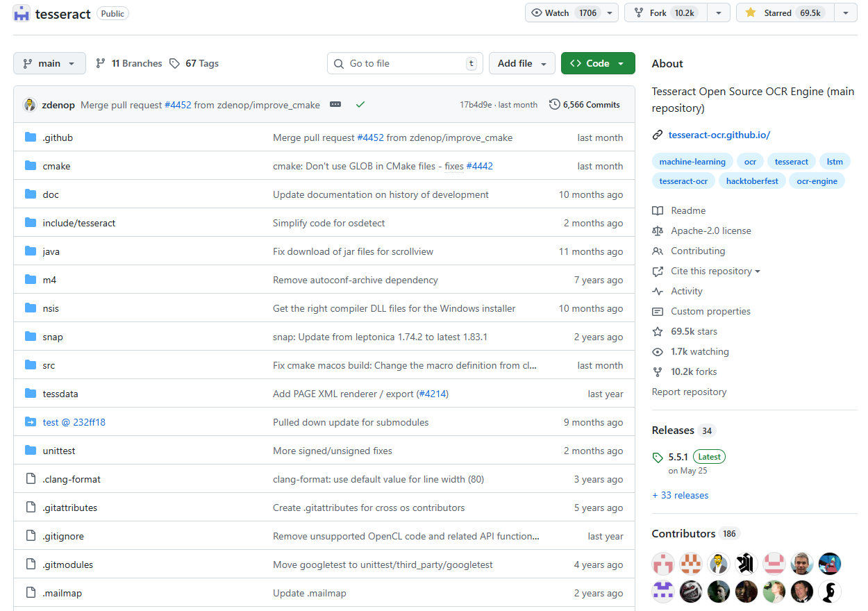Open the 67 Tags list
868x611 pixels.
pyautogui.click(x=194, y=63)
